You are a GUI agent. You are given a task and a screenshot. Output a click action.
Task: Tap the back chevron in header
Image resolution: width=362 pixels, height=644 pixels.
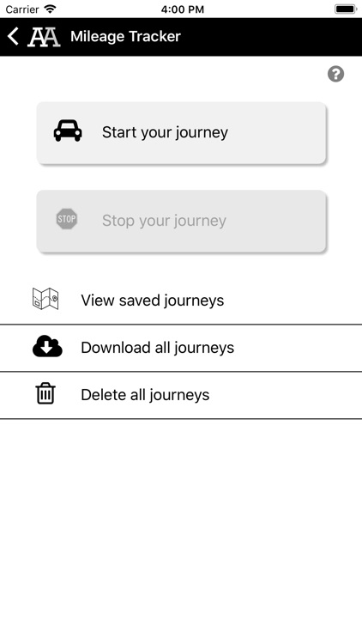pyautogui.click(x=13, y=37)
